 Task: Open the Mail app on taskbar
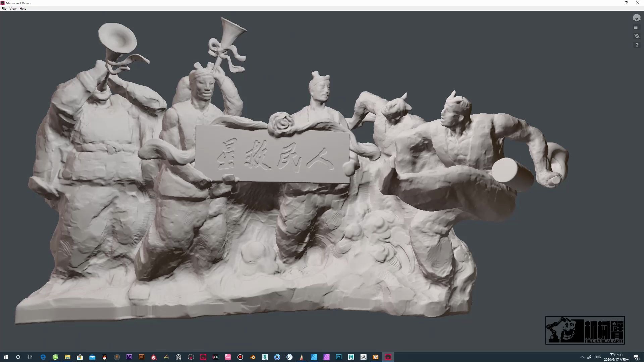click(92, 357)
